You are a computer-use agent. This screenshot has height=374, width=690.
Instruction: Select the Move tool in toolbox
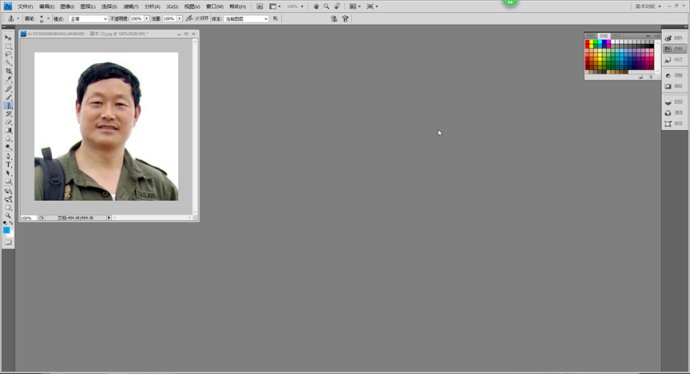click(x=8, y=38)
